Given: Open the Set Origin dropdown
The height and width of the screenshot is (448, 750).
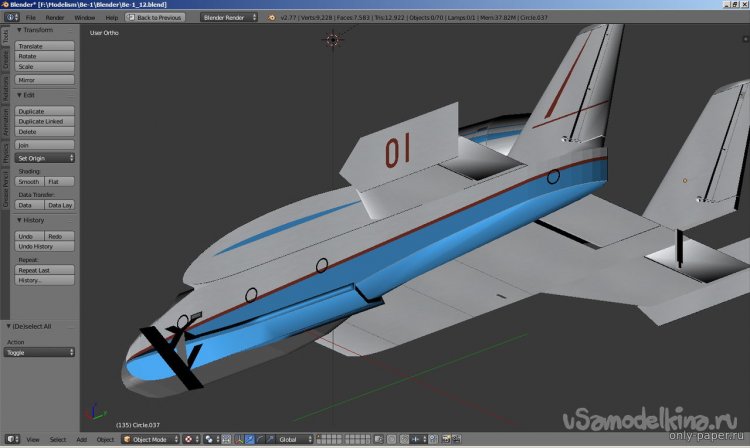Looking at the screenshot, I should 45,158.
